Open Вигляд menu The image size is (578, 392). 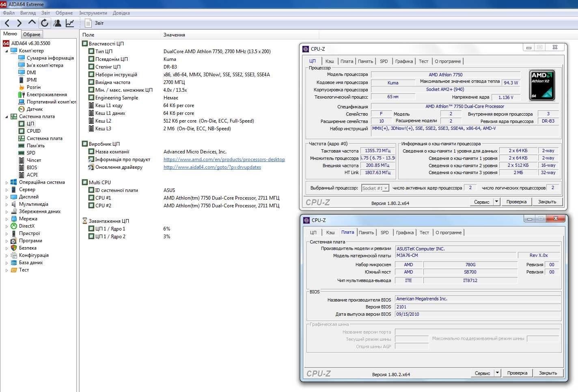pyautogui.click(x=28, y=13)
